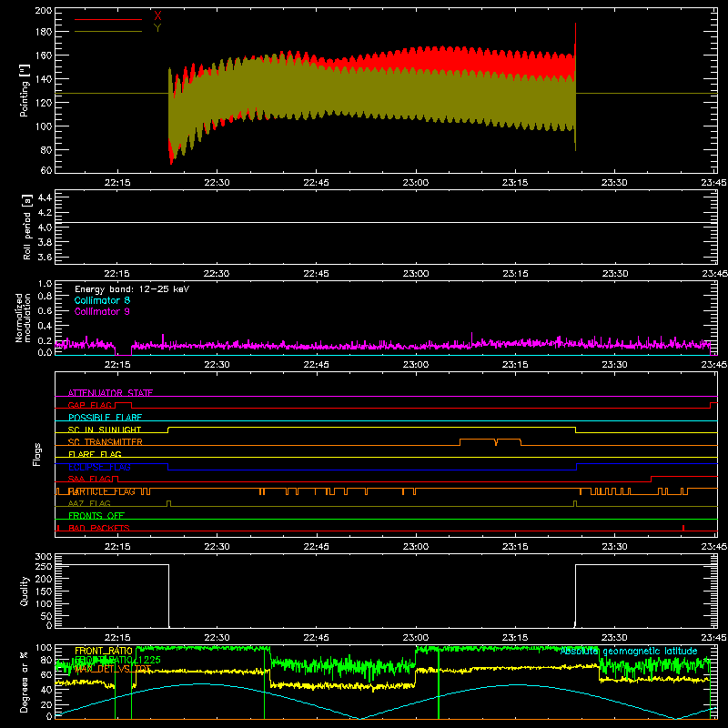Click the A47_FLAG pulse near 23:24
Image resolution: width=728 pixels, height=728 pixels.
pyautogui.click(x=575, y=504)
